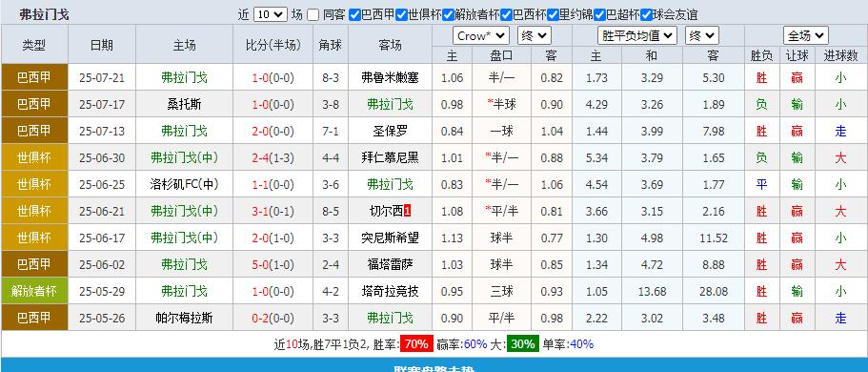Click 福塔雷萨 team link

(390, 264)
